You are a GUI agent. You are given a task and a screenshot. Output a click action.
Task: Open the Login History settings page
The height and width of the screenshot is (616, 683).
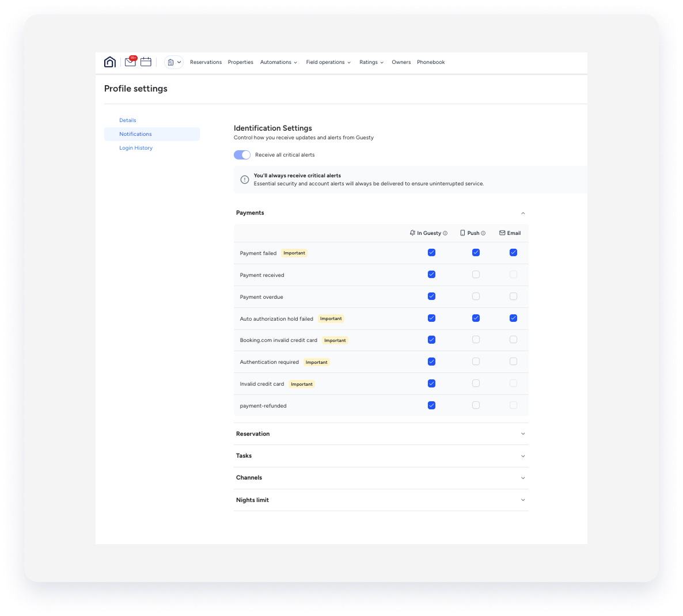[x=135, y=147]
